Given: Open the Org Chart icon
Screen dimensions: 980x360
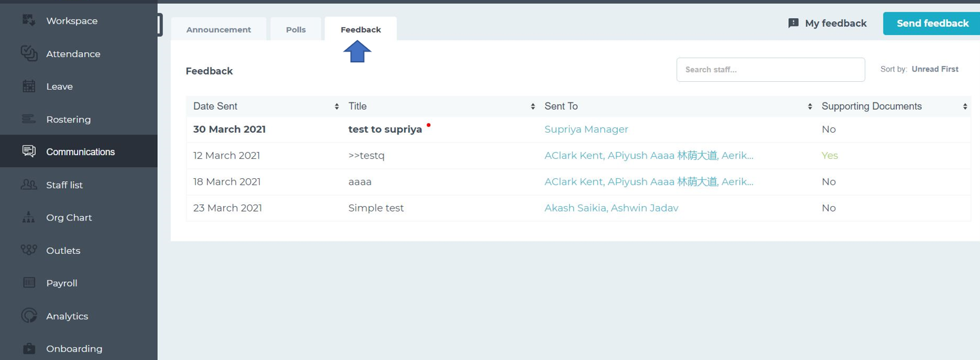Looking at the screenshot, I should (x=29, y=217).
